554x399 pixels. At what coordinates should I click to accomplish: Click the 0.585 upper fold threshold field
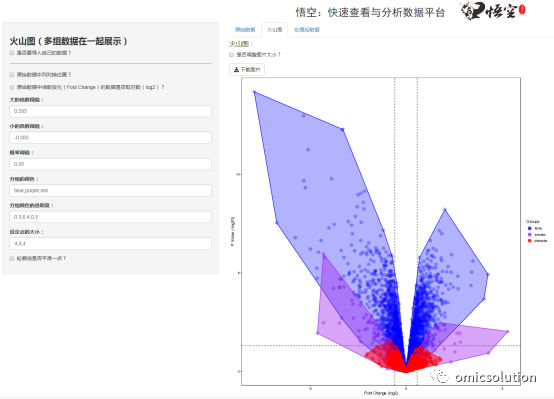[x=111, y=111]
